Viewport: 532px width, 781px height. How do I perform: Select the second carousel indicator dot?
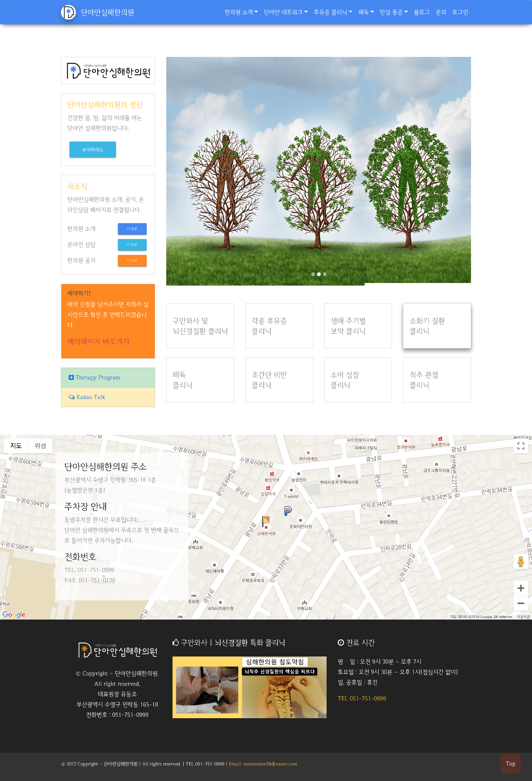pyautogui.click(x=319, y=274)
